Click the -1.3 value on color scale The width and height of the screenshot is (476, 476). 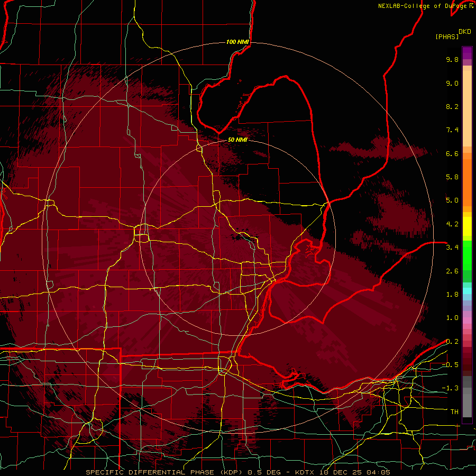pos(450,388)
